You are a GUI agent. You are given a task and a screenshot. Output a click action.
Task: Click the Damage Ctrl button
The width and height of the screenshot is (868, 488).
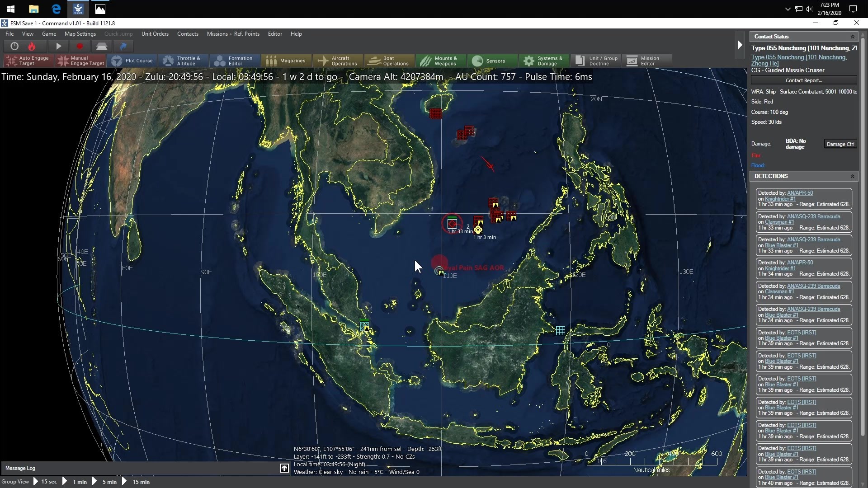840,144
